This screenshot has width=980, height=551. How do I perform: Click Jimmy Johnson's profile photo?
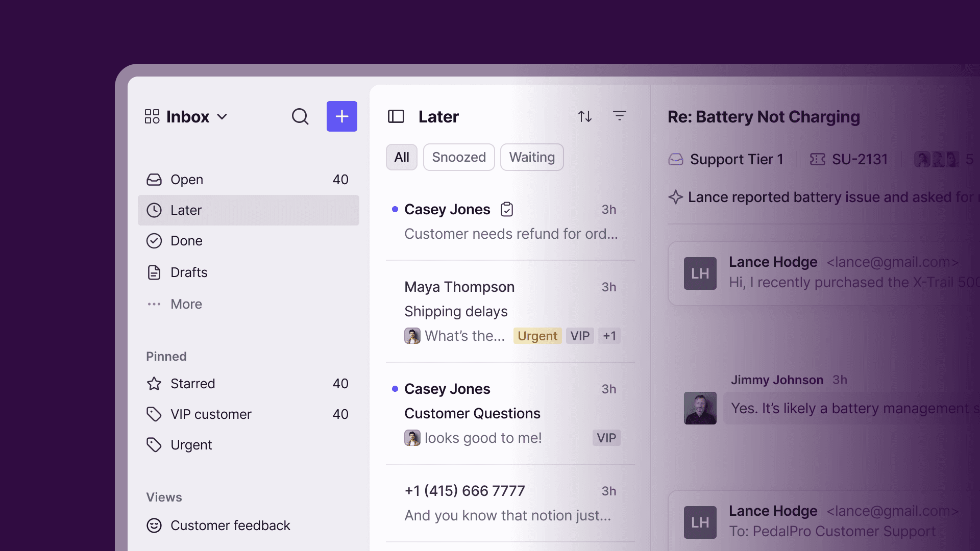[x=700, y=408]
